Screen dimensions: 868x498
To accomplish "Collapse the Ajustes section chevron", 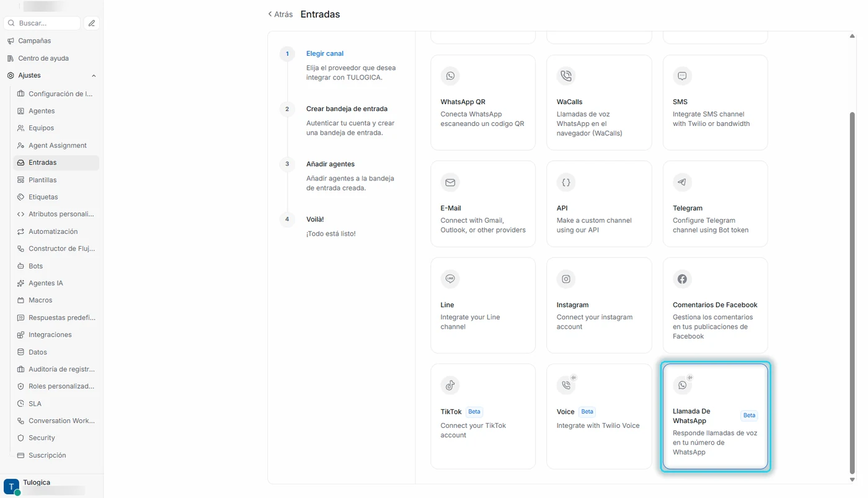I will pos(94,76).
